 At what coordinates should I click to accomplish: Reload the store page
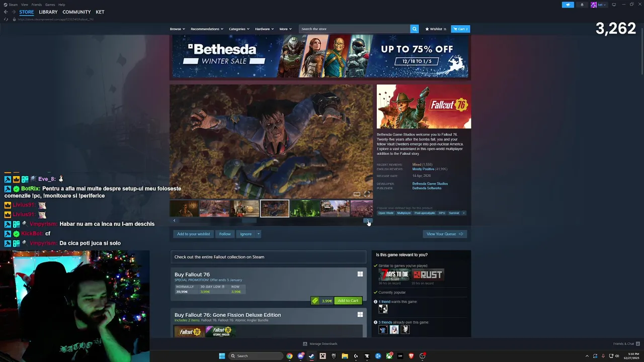point(6,19)
